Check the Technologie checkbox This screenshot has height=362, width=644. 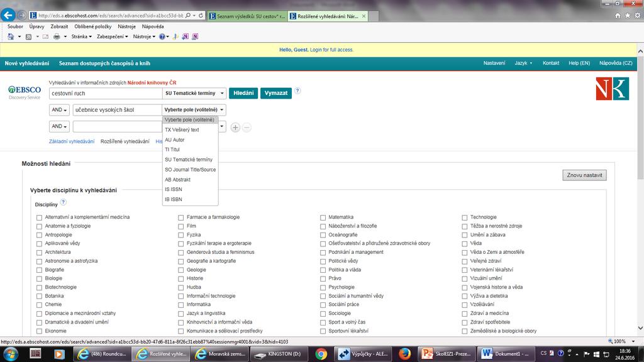click(465, 217)
